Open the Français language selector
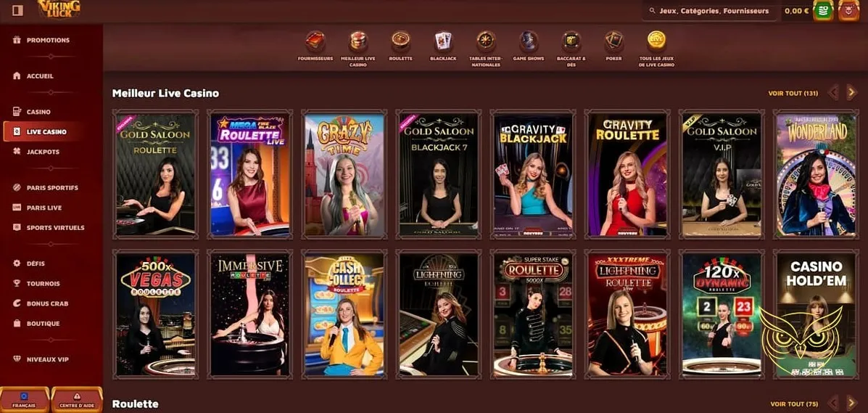Image resolution: width=868 pixels, height=413 pixels. pyautogui.click(x=24, y=400)
